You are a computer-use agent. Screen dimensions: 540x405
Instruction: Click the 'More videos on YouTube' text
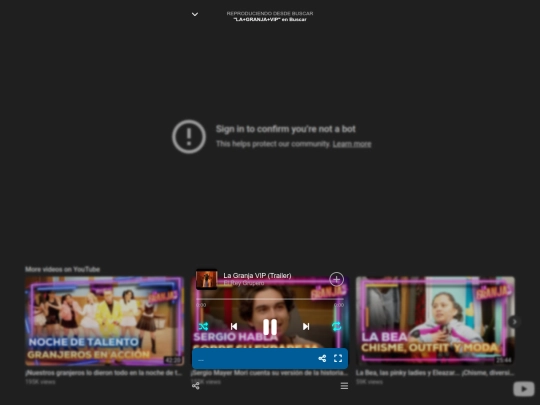(62, 269)
